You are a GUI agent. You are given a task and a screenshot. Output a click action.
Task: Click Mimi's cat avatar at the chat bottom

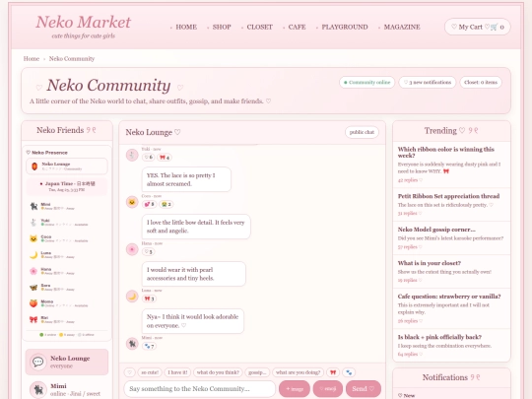[x=132, y=344]
